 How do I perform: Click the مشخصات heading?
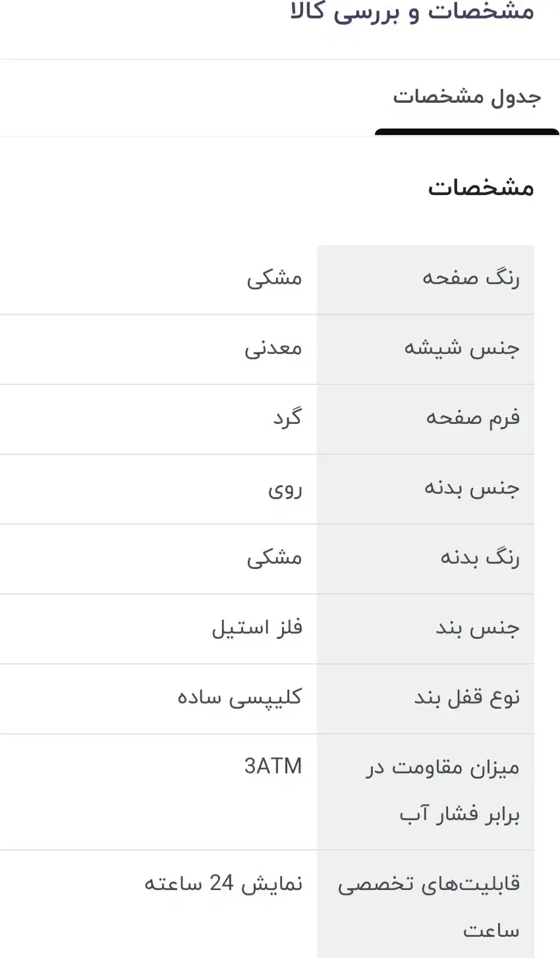pyautogui.click(x=481, y=188)
